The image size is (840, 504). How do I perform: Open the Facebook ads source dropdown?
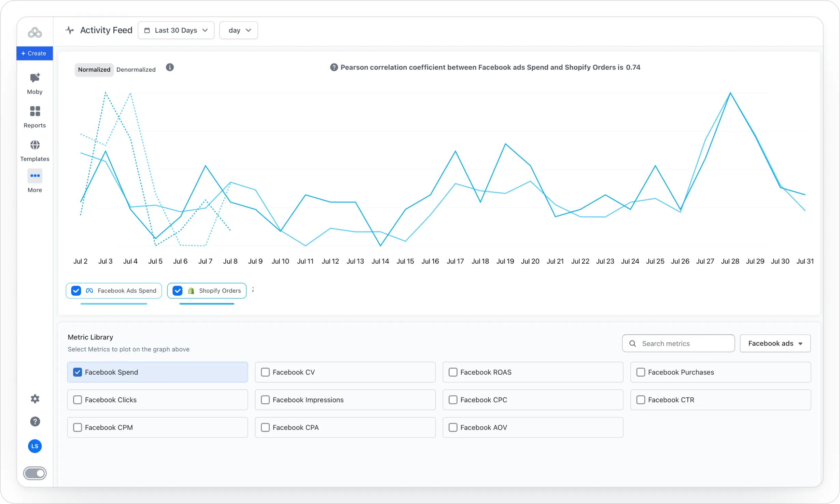pos(775,344)
